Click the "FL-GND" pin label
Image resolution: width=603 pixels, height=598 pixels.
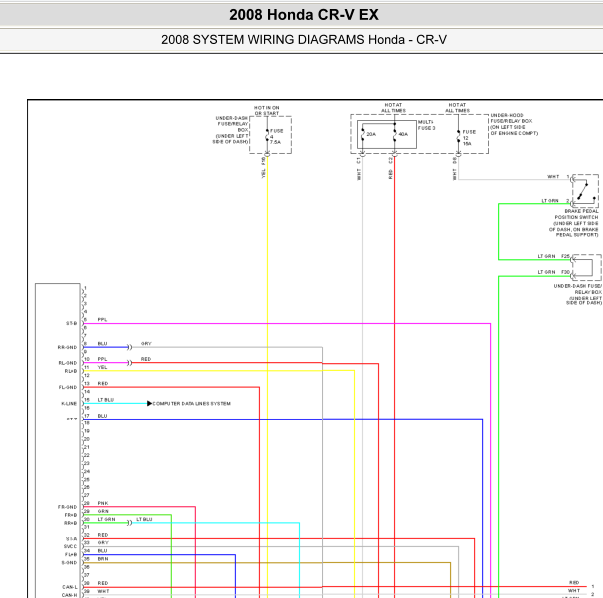tap(68, 387)
